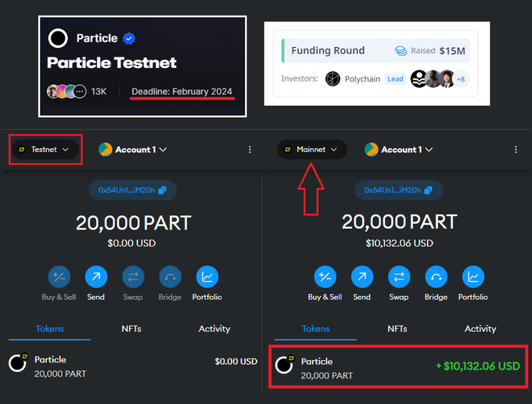Open the Testnet network dropdown

[x=45, y=150]
